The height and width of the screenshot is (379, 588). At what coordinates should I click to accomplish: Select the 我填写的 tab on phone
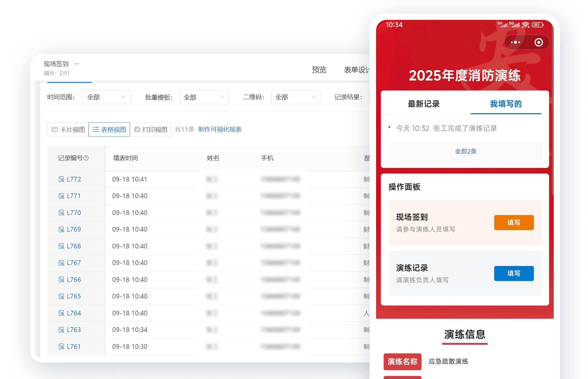[506, 104]
